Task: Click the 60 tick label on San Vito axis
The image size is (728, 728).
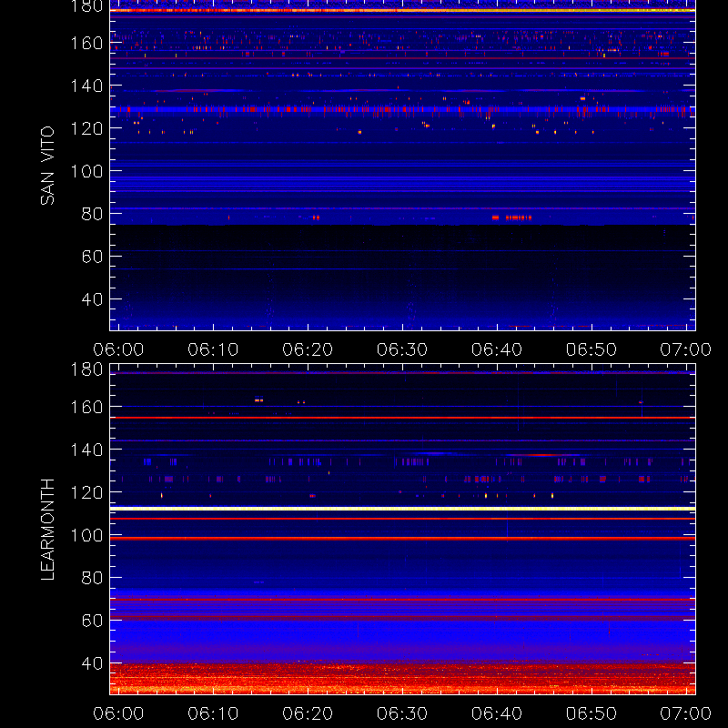Action: coord(92,257)
